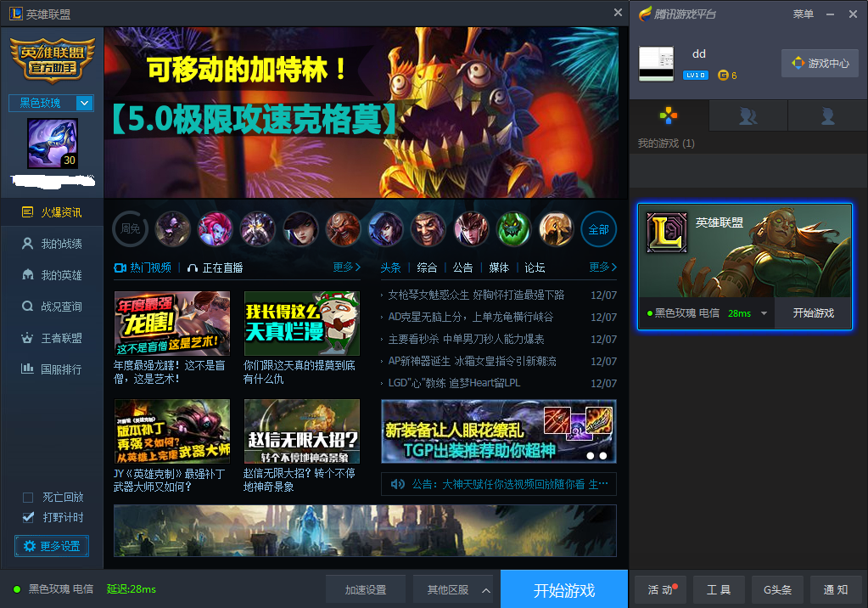The width and height of the screenshot is (868, 608).
Task: Click the bottom landscape banner image
Action: pyautogui.click(x=365, y=531)
